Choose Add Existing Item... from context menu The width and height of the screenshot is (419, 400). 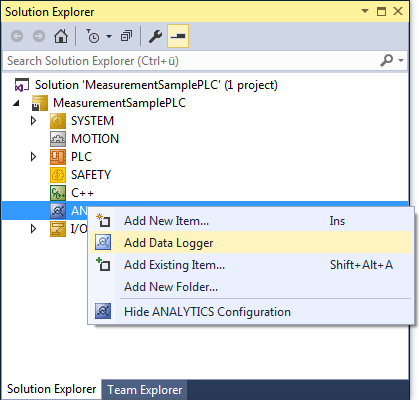point(251,265)
